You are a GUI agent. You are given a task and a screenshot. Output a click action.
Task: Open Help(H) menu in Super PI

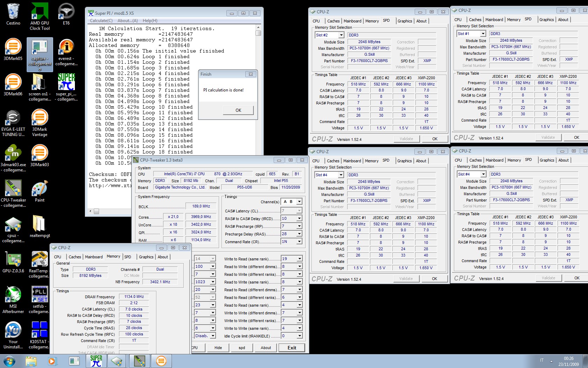point(150,21)
